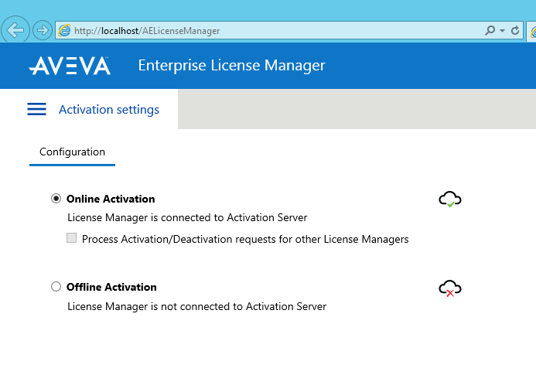Select the Online Activation radio button
The height and width of the screenshot is (392, 536).
(56, 199)
